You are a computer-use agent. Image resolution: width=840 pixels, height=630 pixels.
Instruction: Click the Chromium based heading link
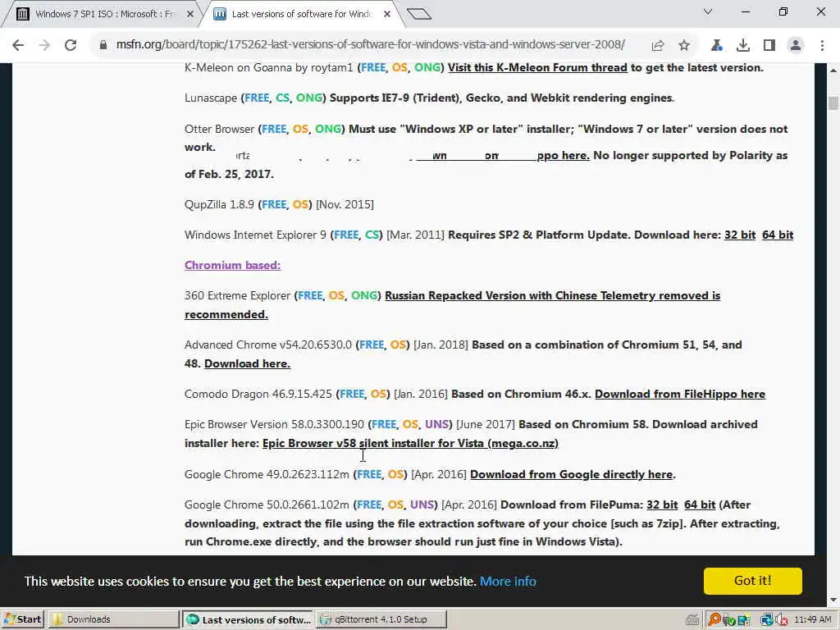pos(232,265)
